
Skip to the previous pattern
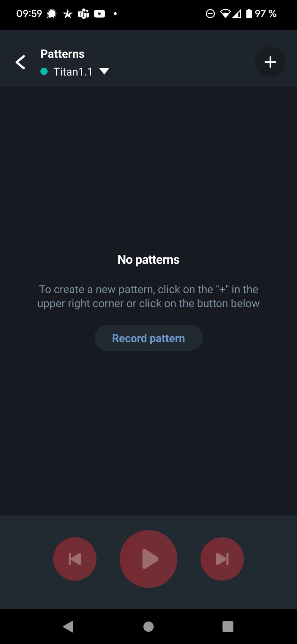[x=75, y=559]
